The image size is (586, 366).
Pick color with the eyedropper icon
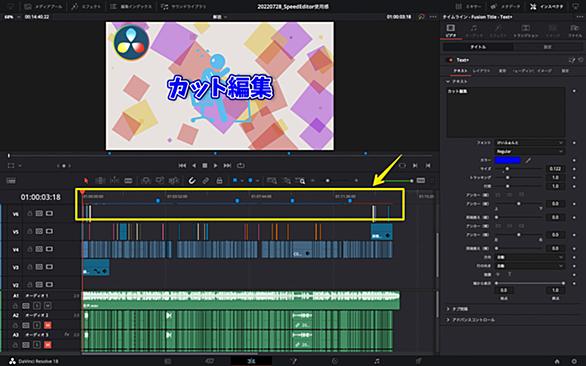click(x=528, y=160)
